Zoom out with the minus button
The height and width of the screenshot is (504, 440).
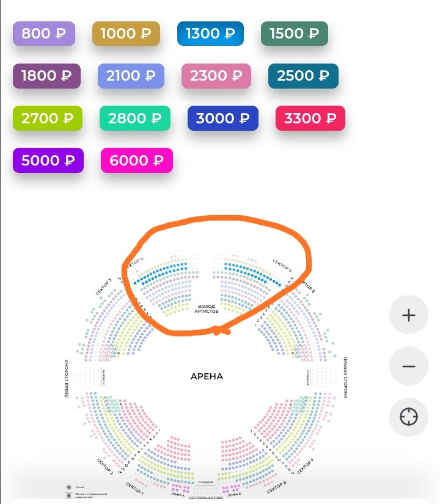pos(408,366)
